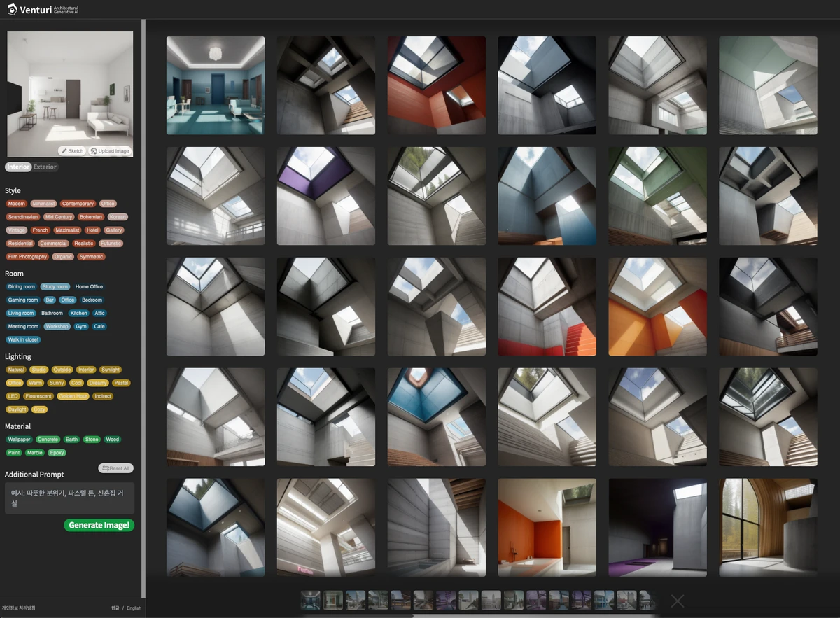Toggle the Commercial style tag
The image size is (840, 618).
coord(53,244)
